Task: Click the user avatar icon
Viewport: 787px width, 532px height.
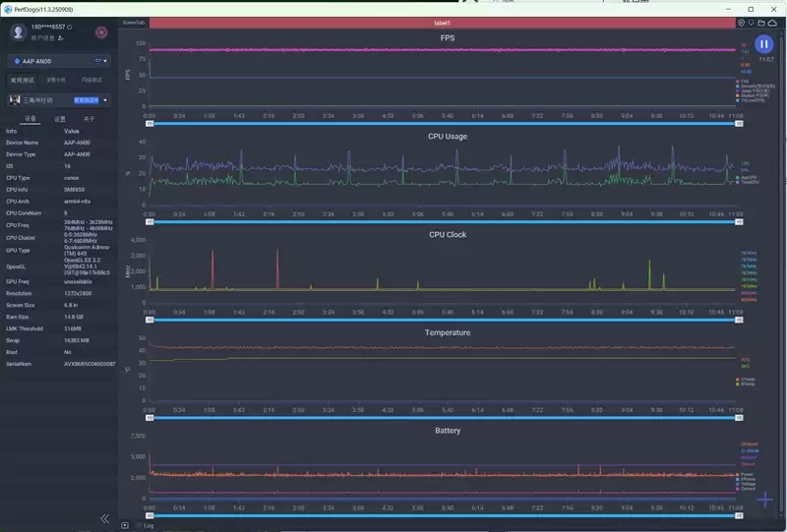Action: (18, 32)
